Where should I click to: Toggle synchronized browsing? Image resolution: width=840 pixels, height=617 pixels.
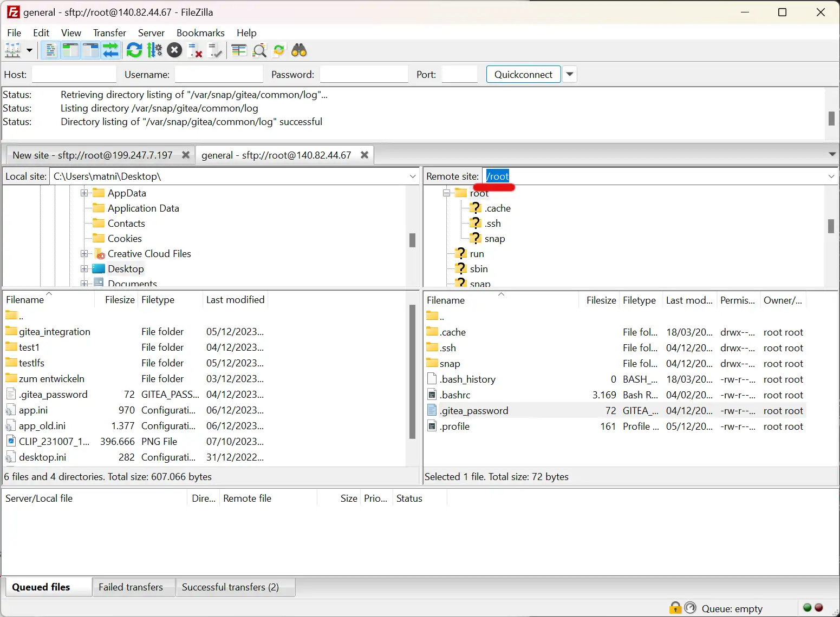coord(278,50)
